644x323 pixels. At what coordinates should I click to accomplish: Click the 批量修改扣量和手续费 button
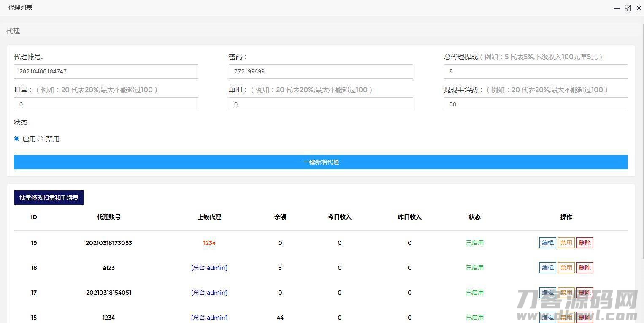pos(49,197)
